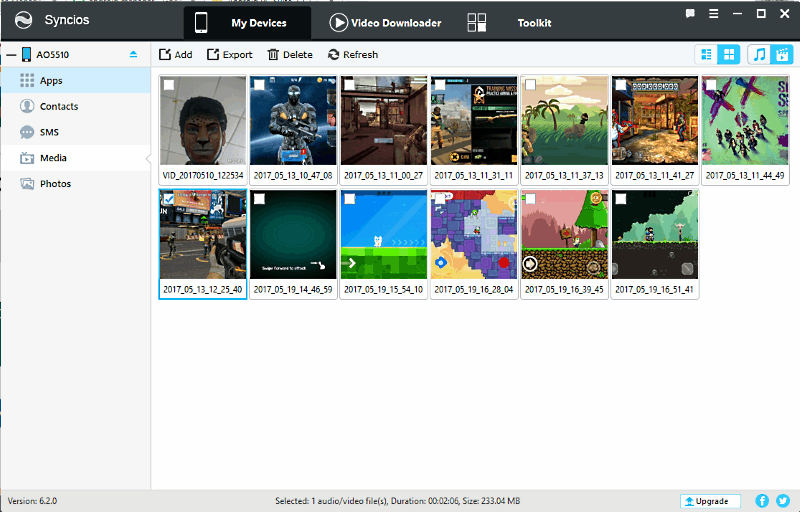Viewport: 800px width, 512px height.
Task: Open SMS in sidebar
Action: tap(76, 132)
